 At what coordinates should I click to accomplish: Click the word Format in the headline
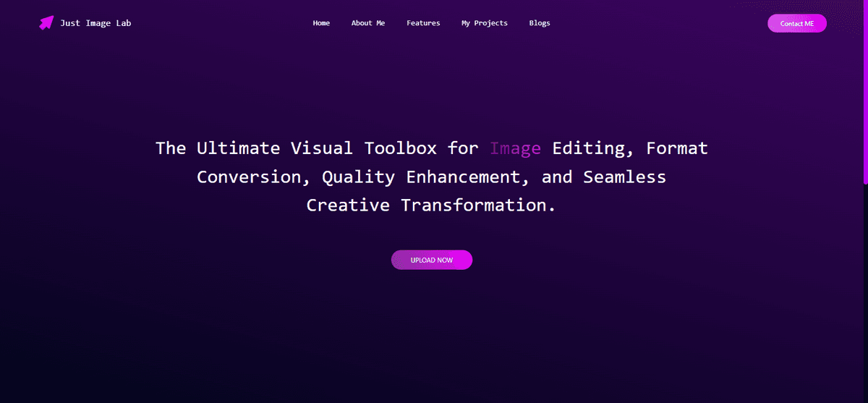(677, 148)
